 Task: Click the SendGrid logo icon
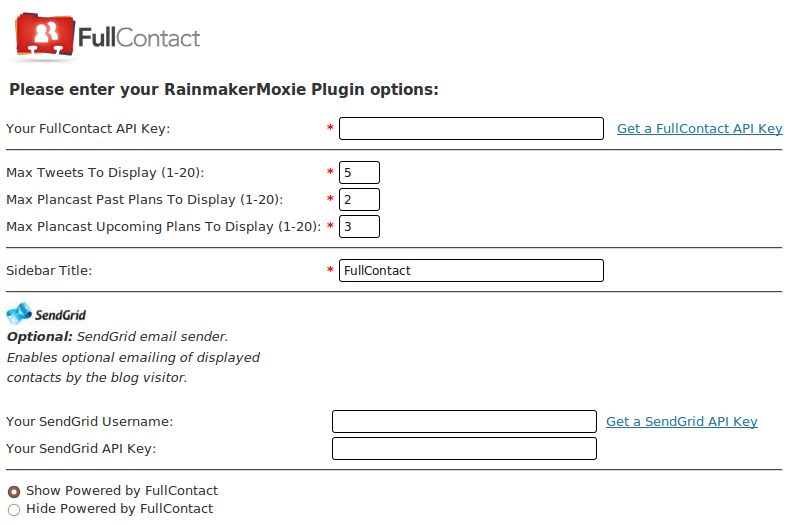(x=19, y=315)
